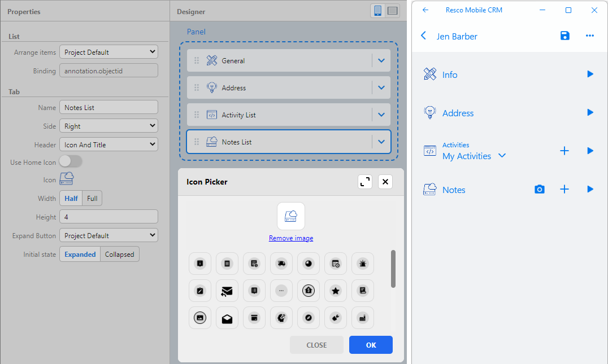Image resolution: width=608 pixels, height=364 pixels.
Task: Add a new activity with the plus icon
Action: pyautogui.click(x=564, y=151)
